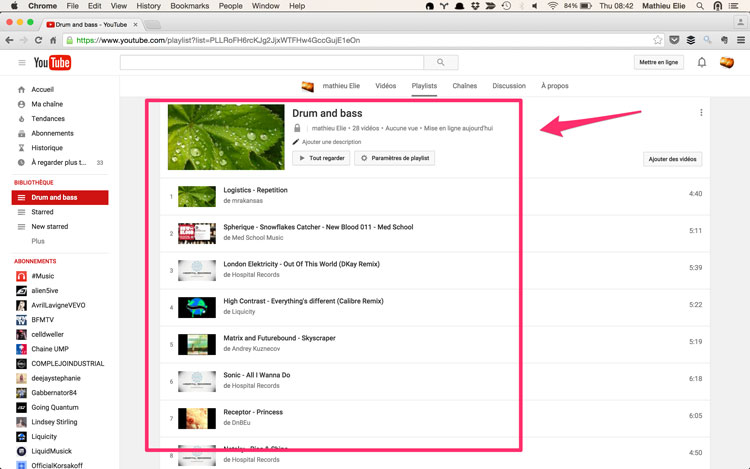
Task: Switch to the Chaînes tab
Action: 464,86
